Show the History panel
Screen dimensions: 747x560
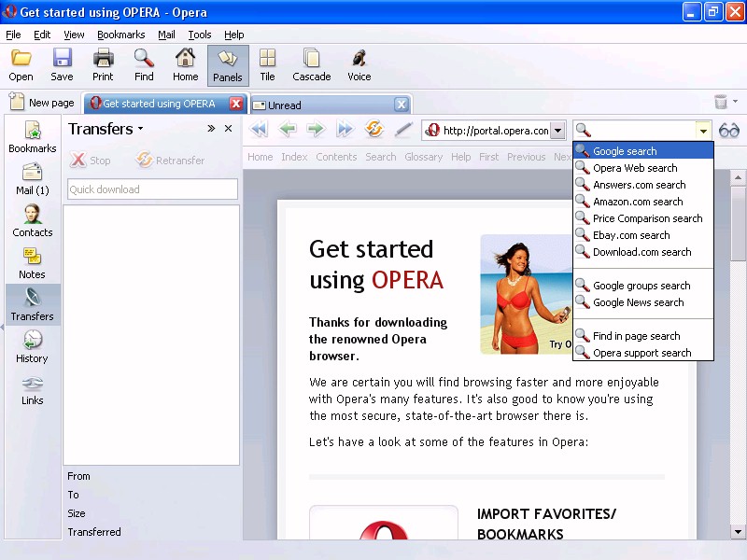[x=32, y=346]
